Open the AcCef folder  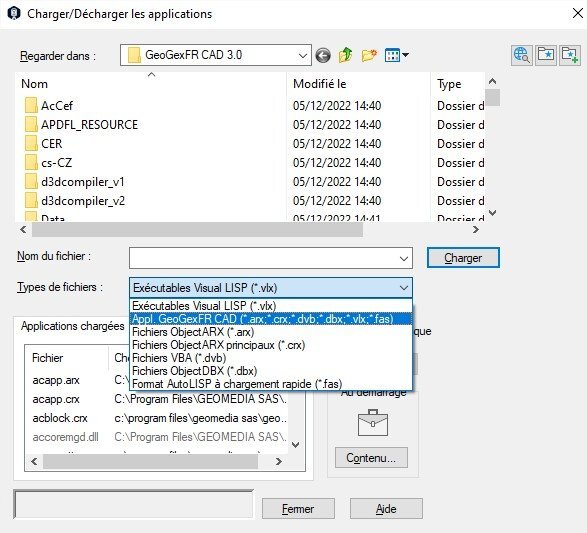click(x=57, y=106)
